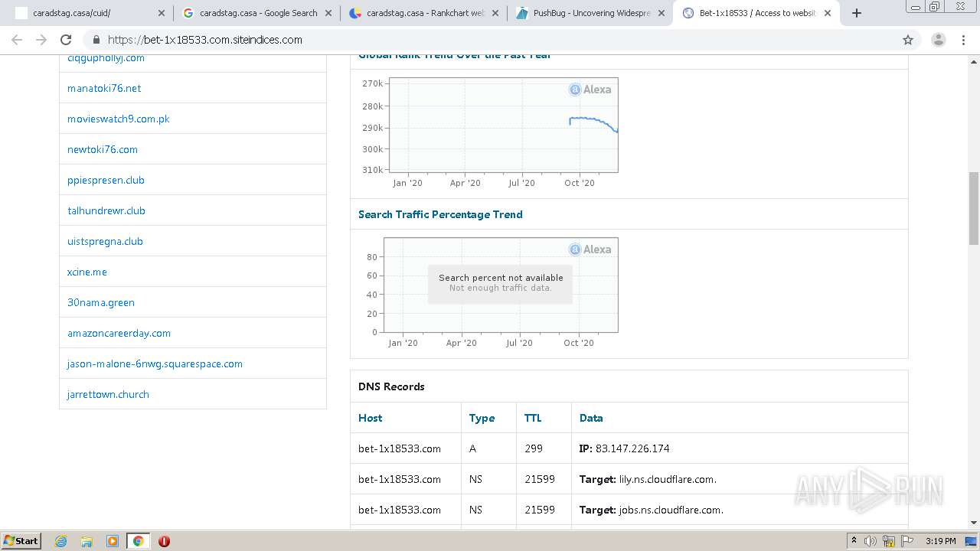Viewport: 980px width, 551px height.
Task: Reload the current page
Action: (x=66, y=40)
